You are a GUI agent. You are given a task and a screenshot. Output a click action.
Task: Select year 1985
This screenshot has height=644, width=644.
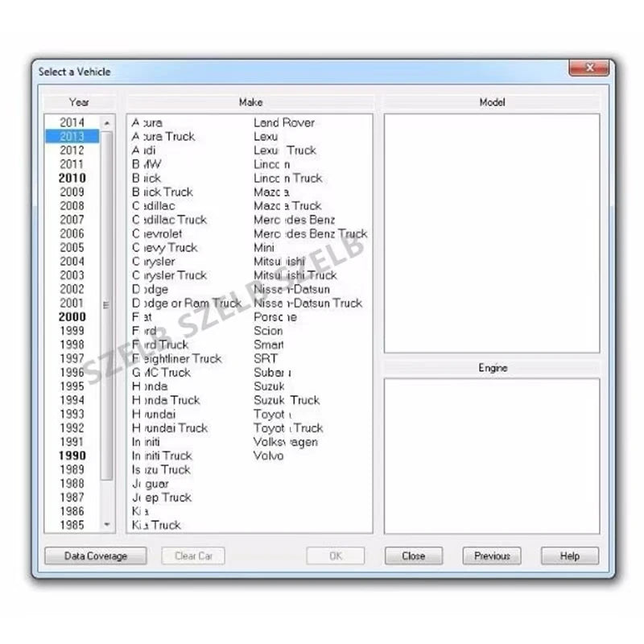click(72, 525)
